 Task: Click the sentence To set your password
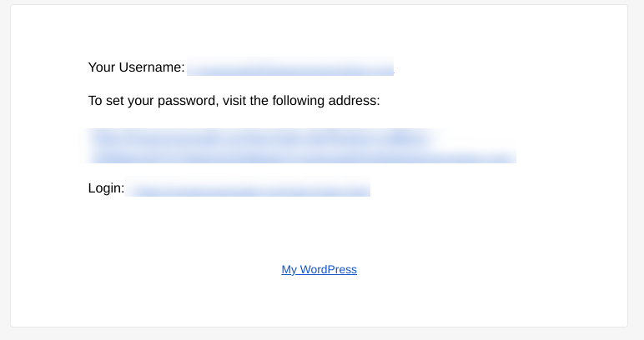[x=234, y=101]
